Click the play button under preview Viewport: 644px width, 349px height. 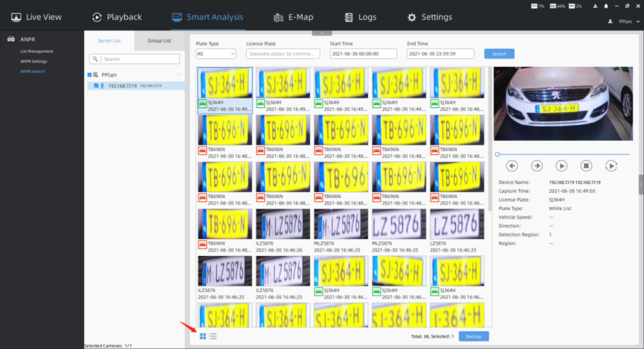click(562, 165)
